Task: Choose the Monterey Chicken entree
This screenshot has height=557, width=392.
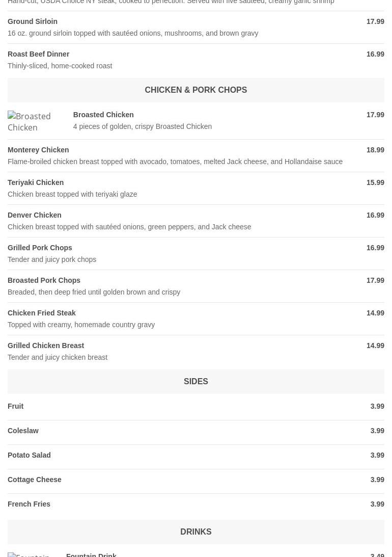Action: (x=38, y=150)
